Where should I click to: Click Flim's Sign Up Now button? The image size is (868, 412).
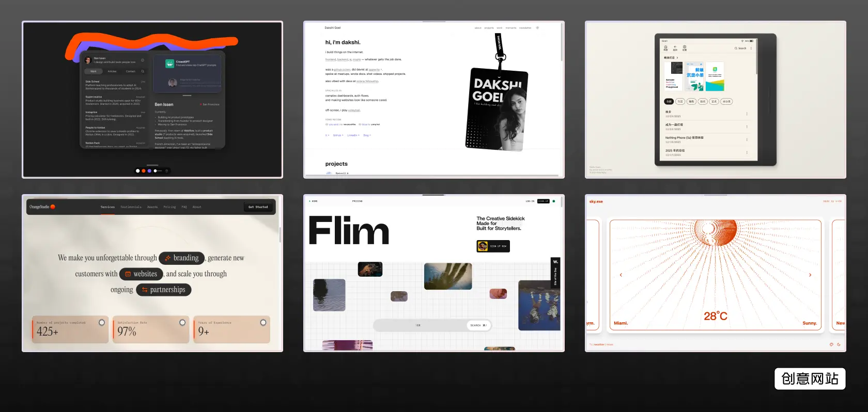coord(493,246)
